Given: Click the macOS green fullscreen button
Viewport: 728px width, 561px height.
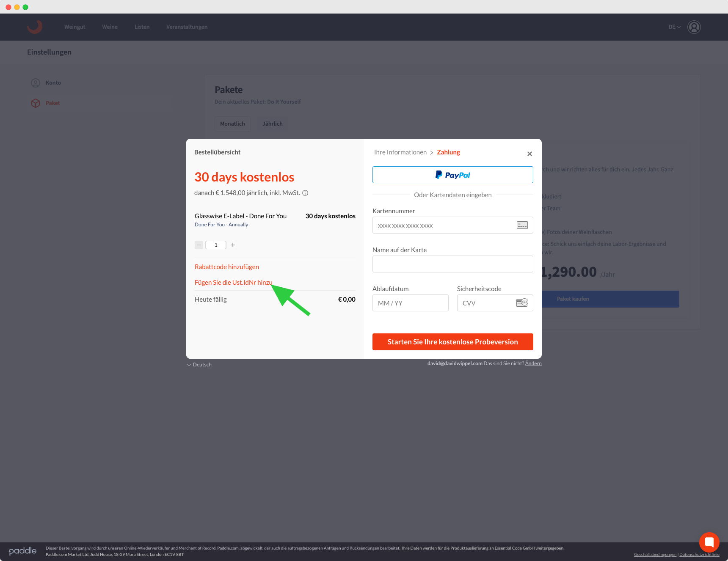Looking at the screenshot, I should tap(25, 7).
